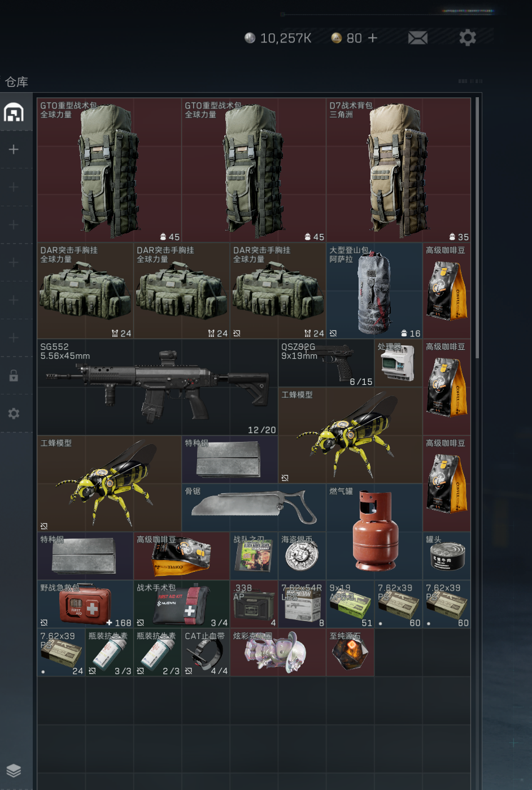Screen dimensions: 532x790
Task: Select the 至纯源石 gem item
Action: pos(350,652)
